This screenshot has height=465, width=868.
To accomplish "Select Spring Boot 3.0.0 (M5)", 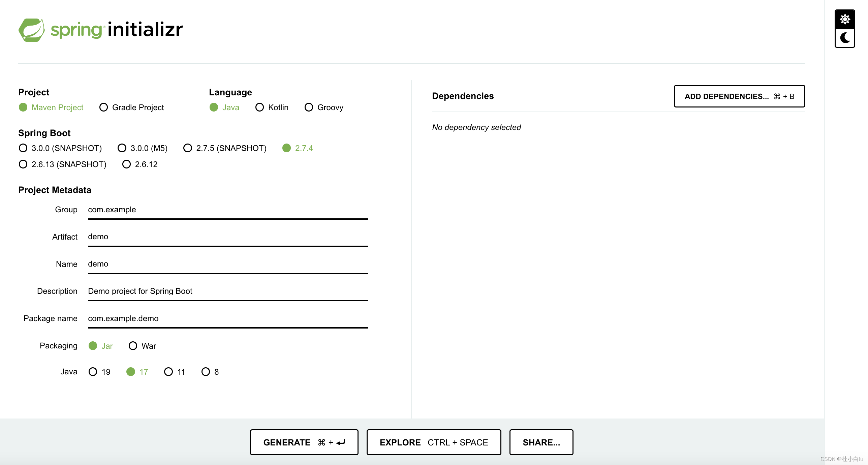I will 143,148.
